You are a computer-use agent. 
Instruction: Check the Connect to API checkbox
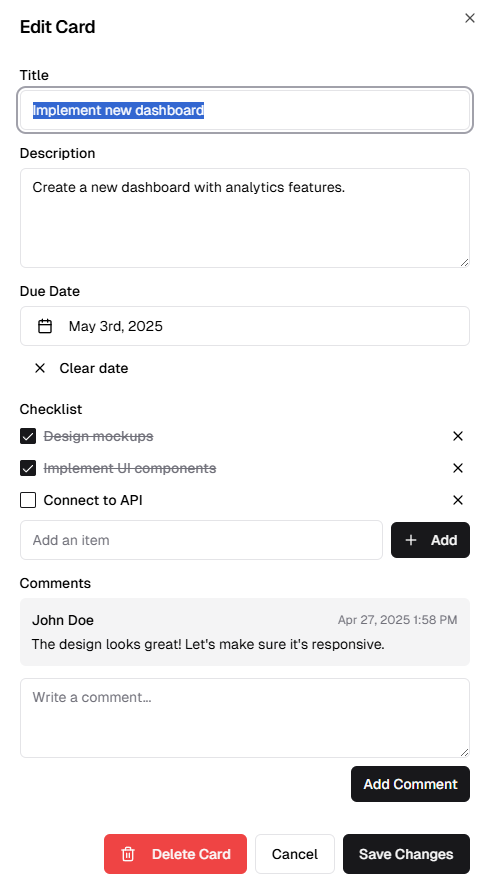click(28, 500)
